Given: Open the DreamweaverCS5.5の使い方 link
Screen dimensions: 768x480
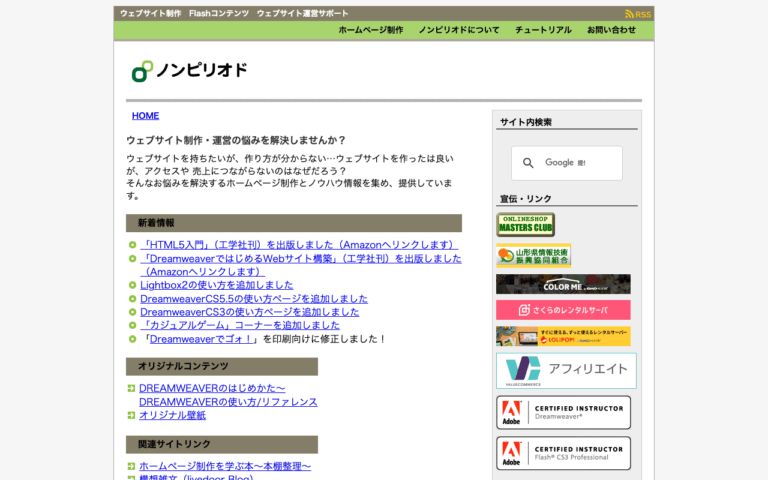Looking at the screenshot, I should [x=254, y=299].
